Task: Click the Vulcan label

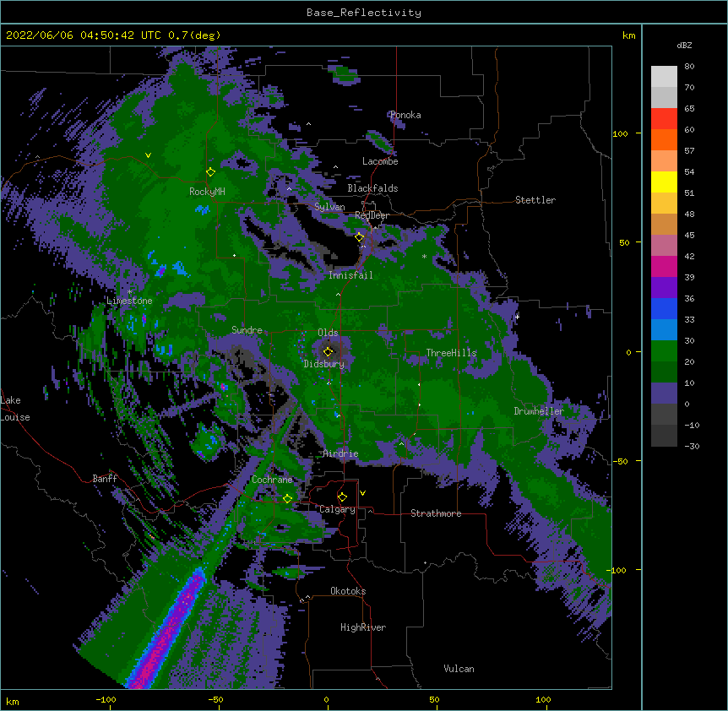Action: pyautogui.click(x=459, y=669)
